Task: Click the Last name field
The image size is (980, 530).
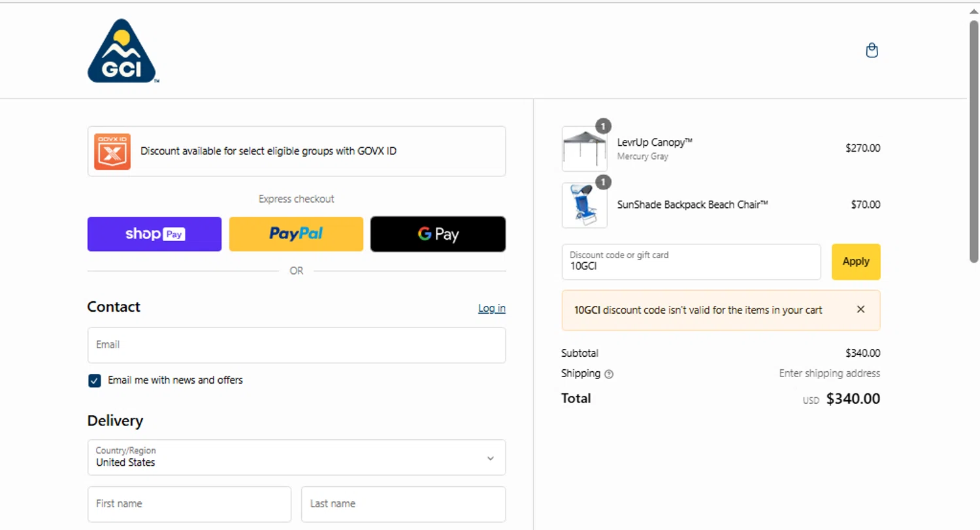Action: (x=403, y=504)
